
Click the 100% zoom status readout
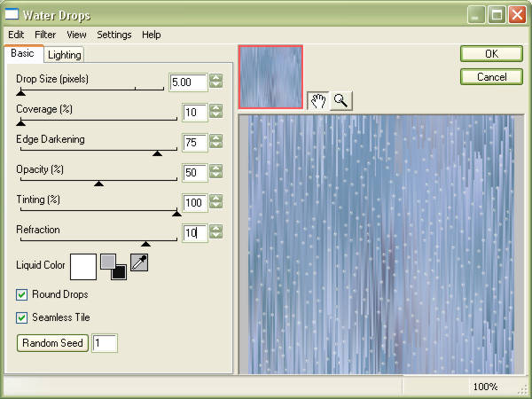pos(486,387)
